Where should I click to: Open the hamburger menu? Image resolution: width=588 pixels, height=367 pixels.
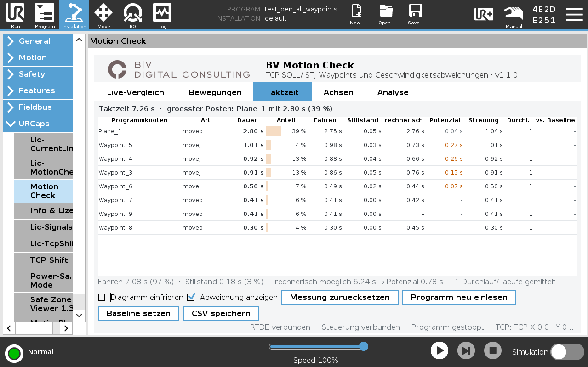(574, 14)
